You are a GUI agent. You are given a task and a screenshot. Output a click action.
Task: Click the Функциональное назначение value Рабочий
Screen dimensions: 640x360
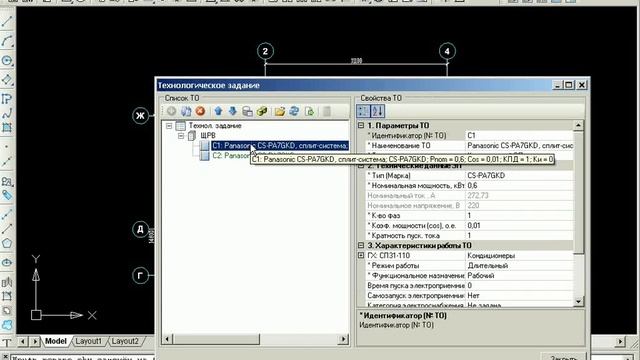point(520,276)
